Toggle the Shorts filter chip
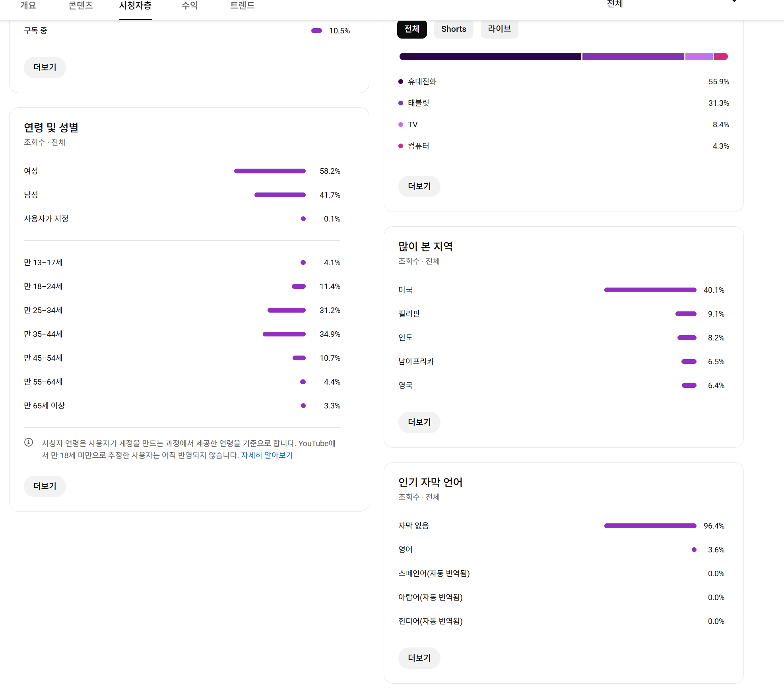The width and height of the screenshot is (784, 692). [453, 29]
